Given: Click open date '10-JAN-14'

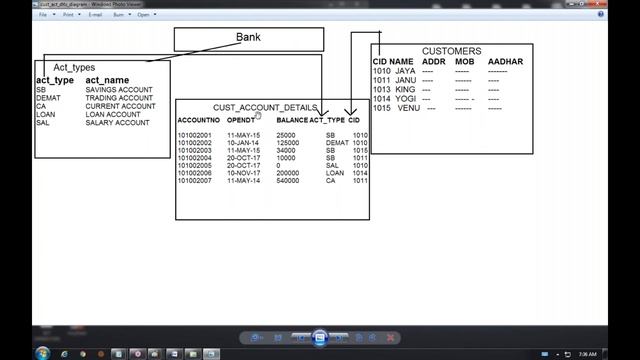Looking at the screenshot, I should [243, 143].
